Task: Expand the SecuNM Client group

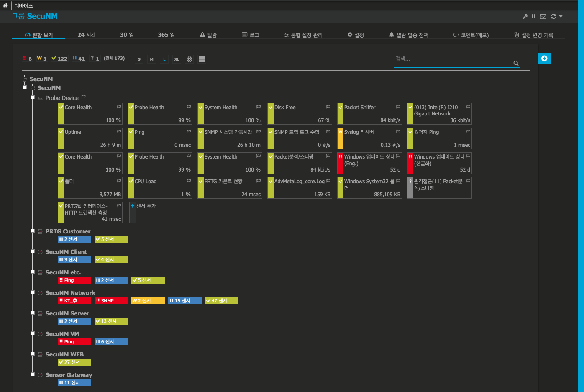Action: [x=33, y=251]
